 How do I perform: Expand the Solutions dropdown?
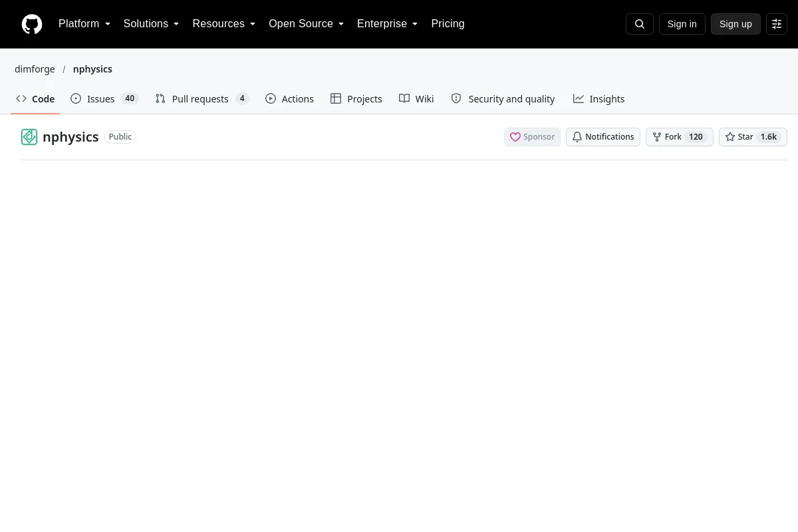pos(151,24)
